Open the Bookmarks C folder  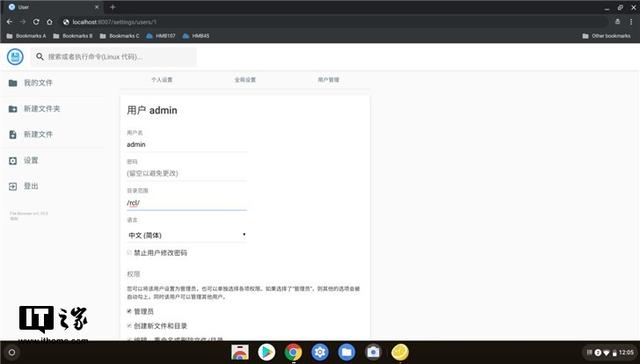(120, 36)
